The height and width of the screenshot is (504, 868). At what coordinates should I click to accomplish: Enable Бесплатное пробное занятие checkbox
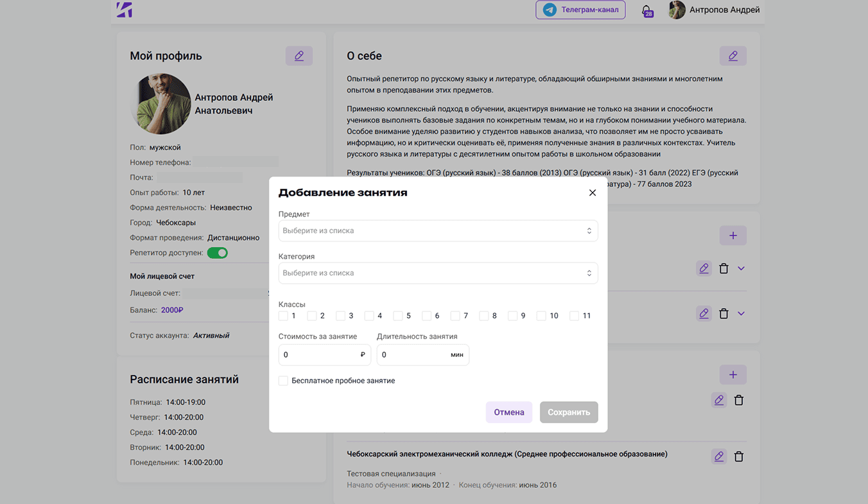[283, 381]
